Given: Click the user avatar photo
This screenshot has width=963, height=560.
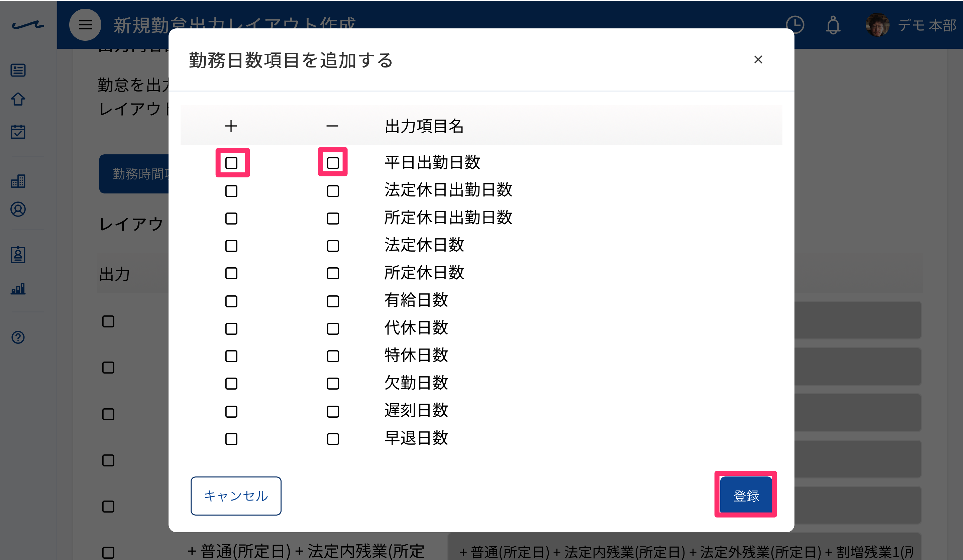Looking at the screenshot, I should [877, 25].
